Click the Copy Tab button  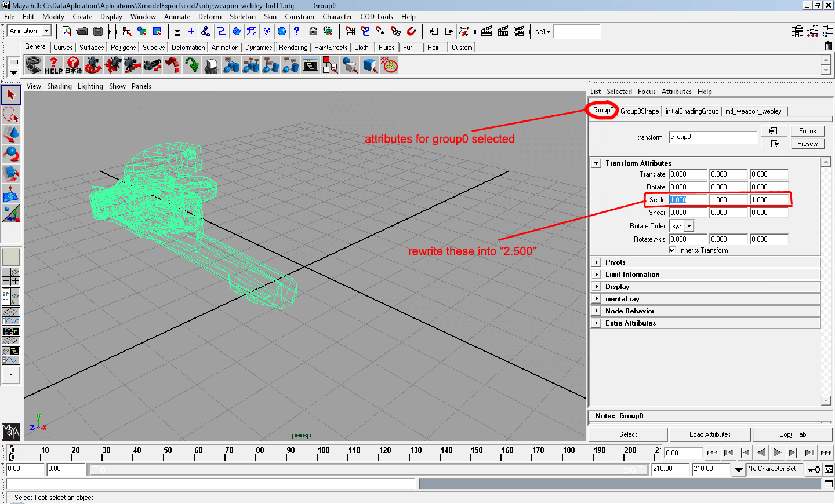click(793, 434)
